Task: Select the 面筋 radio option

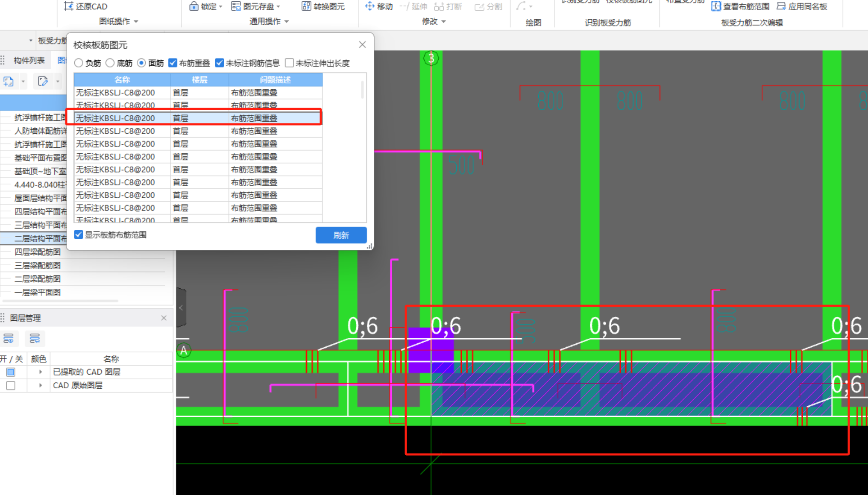Action: 141,63
